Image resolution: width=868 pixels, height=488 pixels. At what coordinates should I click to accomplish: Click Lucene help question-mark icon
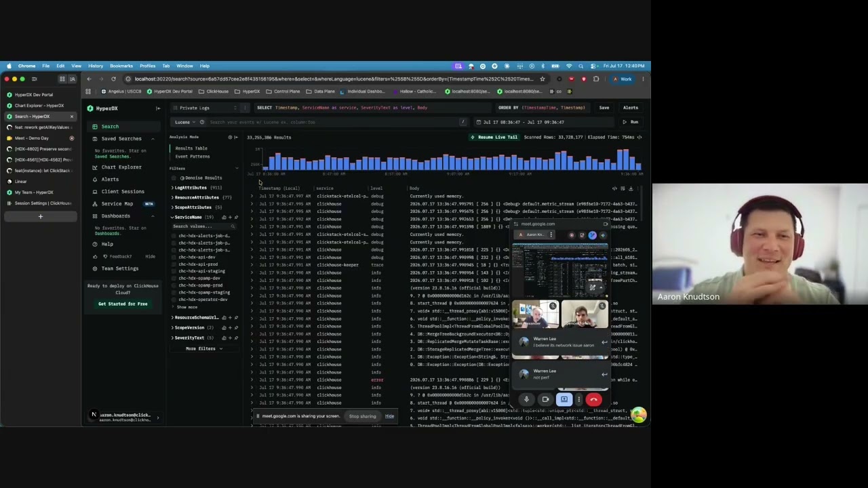tap(202, 122)
